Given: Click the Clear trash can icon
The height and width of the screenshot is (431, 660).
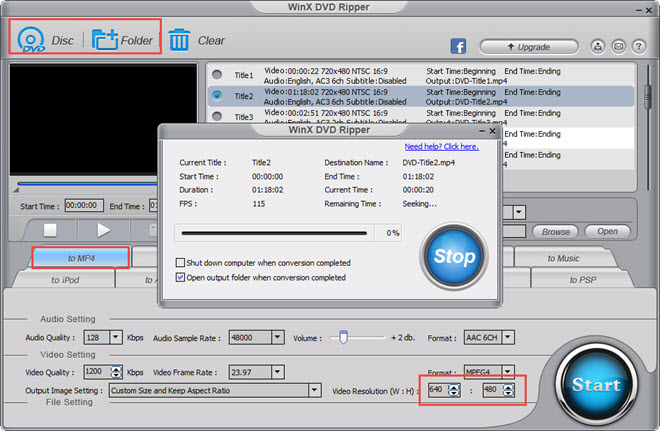Looking at the screenshot, I should 180,40.
